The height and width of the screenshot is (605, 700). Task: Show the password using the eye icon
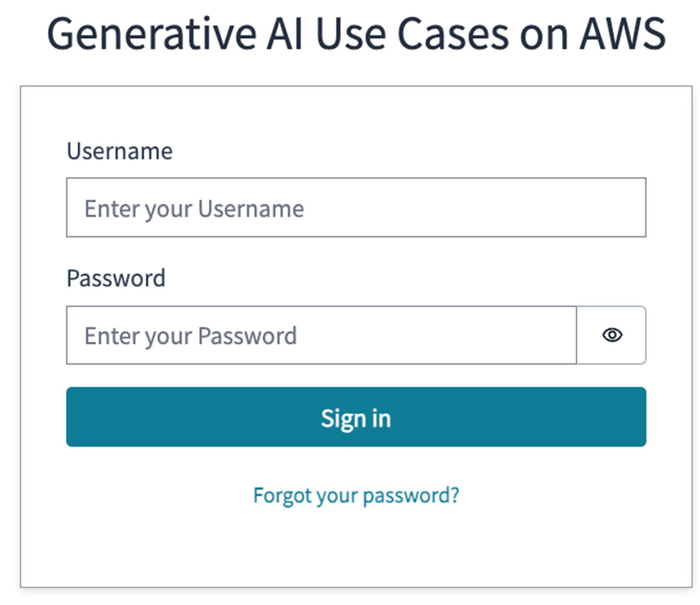coord(612,335)
